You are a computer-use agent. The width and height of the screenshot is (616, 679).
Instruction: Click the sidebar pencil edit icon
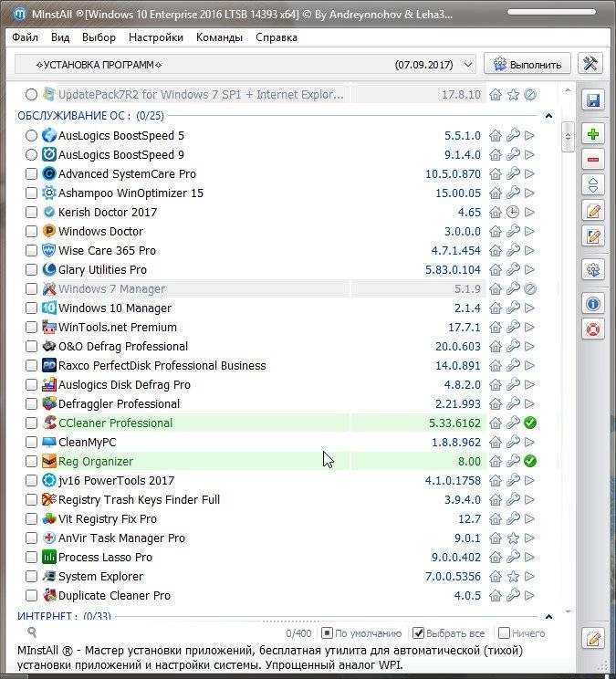tap(592, 211)
